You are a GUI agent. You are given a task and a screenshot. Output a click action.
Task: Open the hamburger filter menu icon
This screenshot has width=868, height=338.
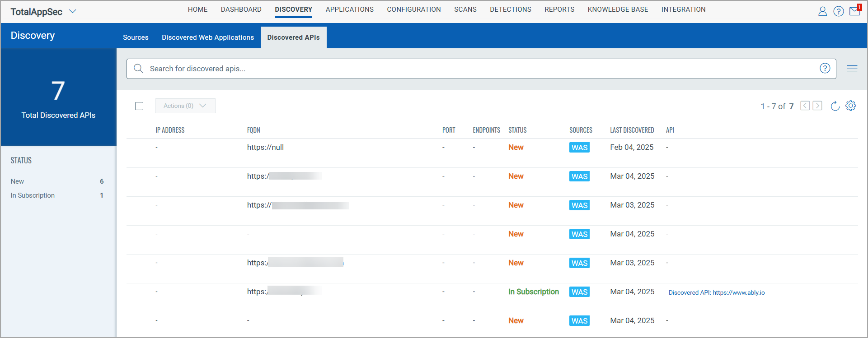852,69
